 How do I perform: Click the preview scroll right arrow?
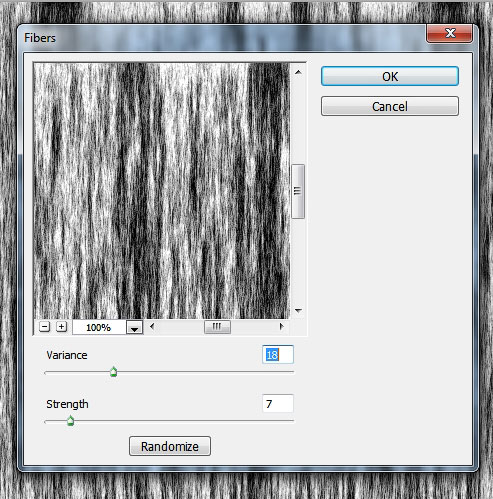click(x=282, y=326)
